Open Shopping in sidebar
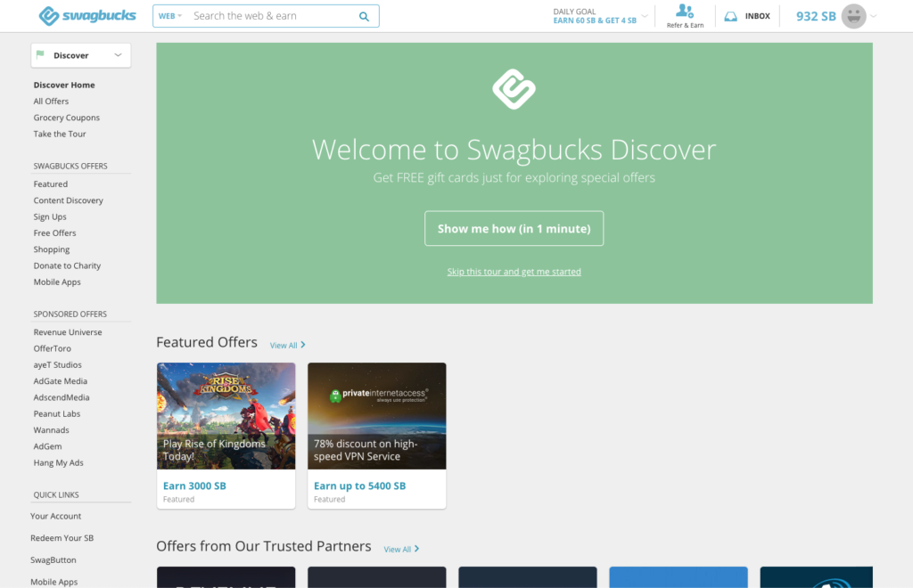 tap(51, 249)
